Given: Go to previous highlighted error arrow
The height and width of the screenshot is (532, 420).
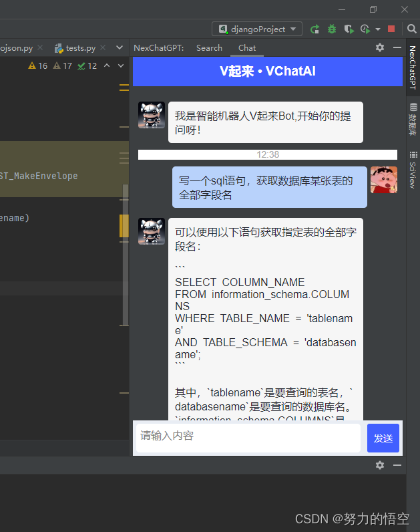Looking at the screenshot, I should coord(107,65).
